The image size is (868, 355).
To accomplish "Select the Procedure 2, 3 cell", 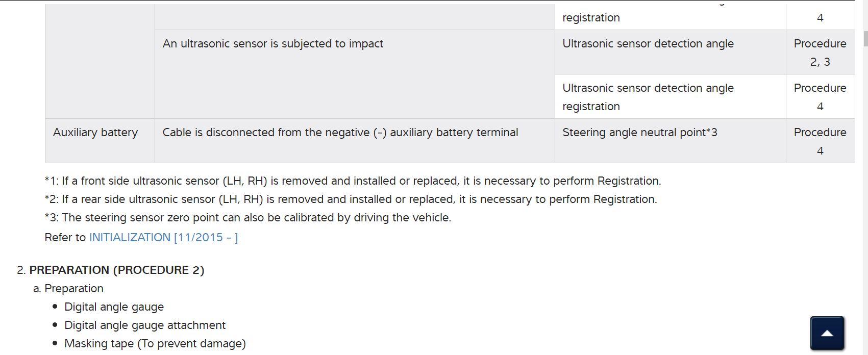I will click(820, 53).
